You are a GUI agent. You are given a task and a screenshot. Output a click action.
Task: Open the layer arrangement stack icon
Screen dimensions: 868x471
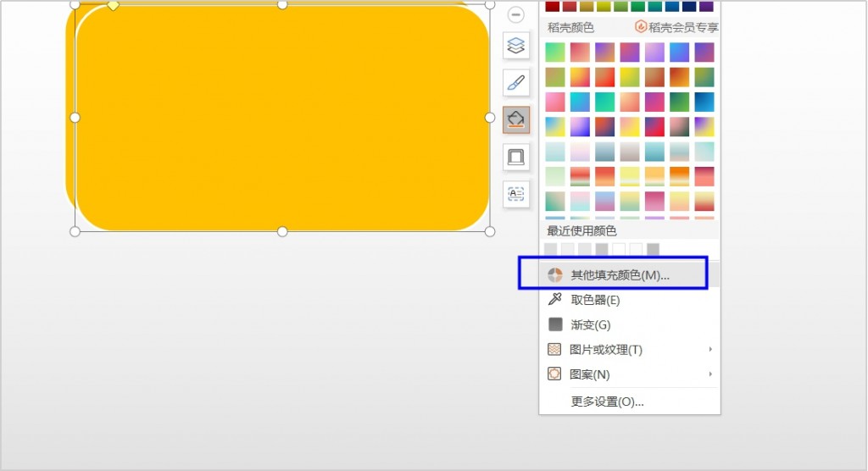(x=516, y=46)
